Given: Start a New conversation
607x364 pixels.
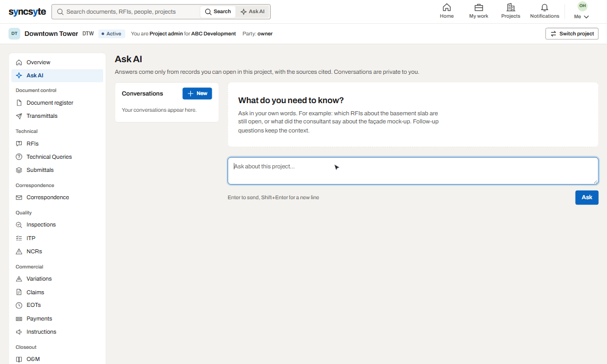Looking at the screenshot, I should pyautogui.click(x=197, y=94).
